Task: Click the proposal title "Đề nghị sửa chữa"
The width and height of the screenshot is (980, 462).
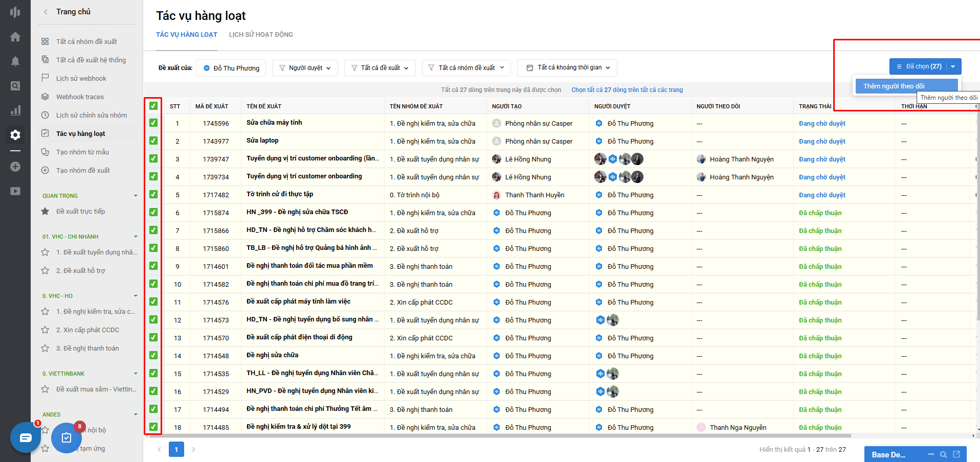Action: (x=272, y=355)
